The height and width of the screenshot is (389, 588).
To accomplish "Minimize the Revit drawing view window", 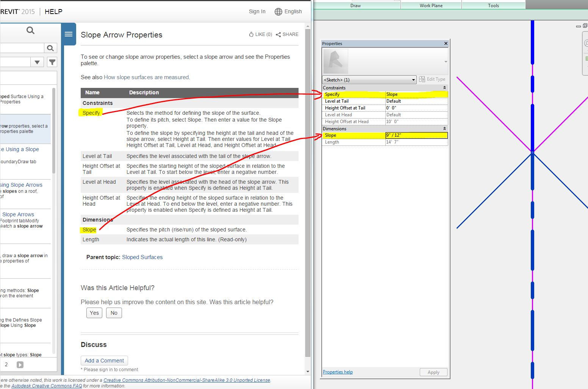I will (578, 27).
